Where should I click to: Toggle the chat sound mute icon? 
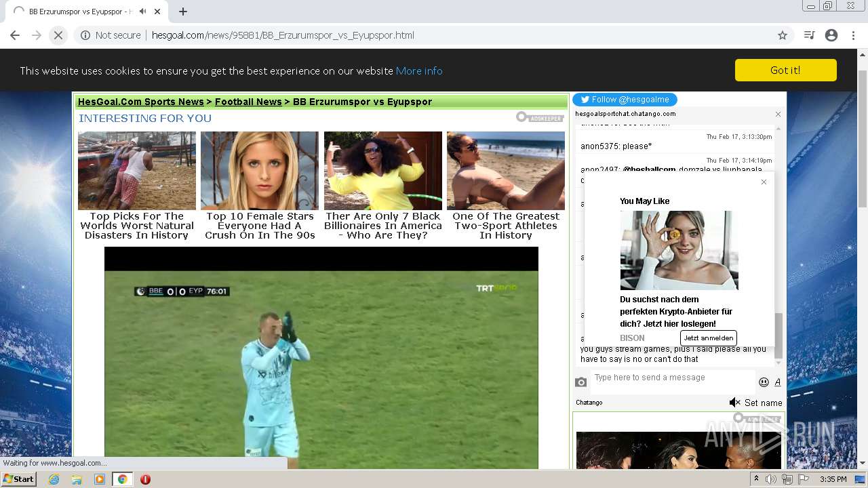click(734, 403)
